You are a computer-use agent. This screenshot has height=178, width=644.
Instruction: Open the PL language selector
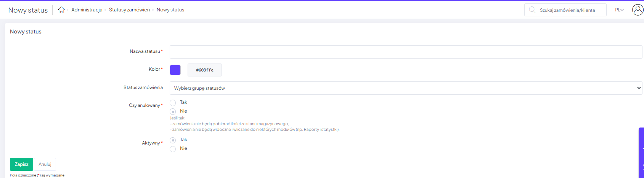coord(619,10)
